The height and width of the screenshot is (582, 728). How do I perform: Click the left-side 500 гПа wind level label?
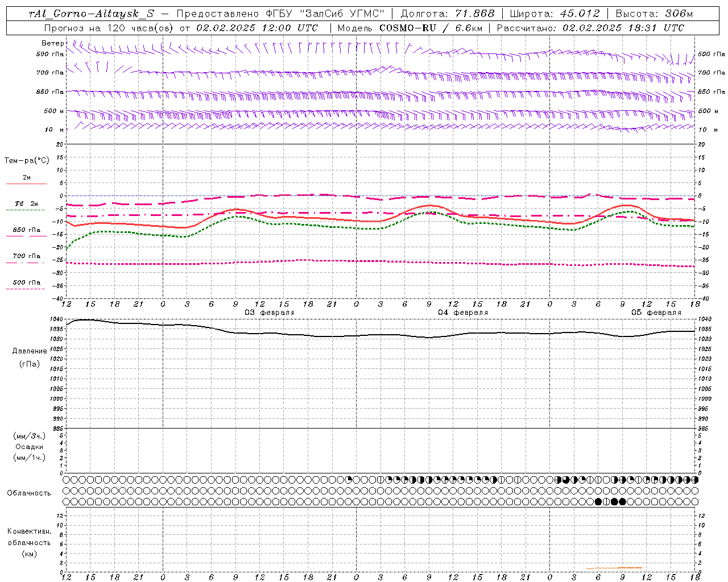[49, 54]
